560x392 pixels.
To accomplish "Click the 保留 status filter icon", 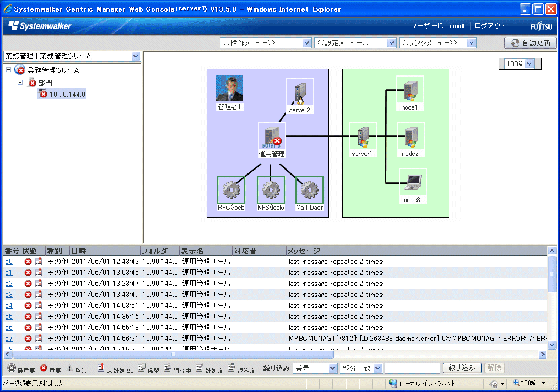I will pos(142,368).
